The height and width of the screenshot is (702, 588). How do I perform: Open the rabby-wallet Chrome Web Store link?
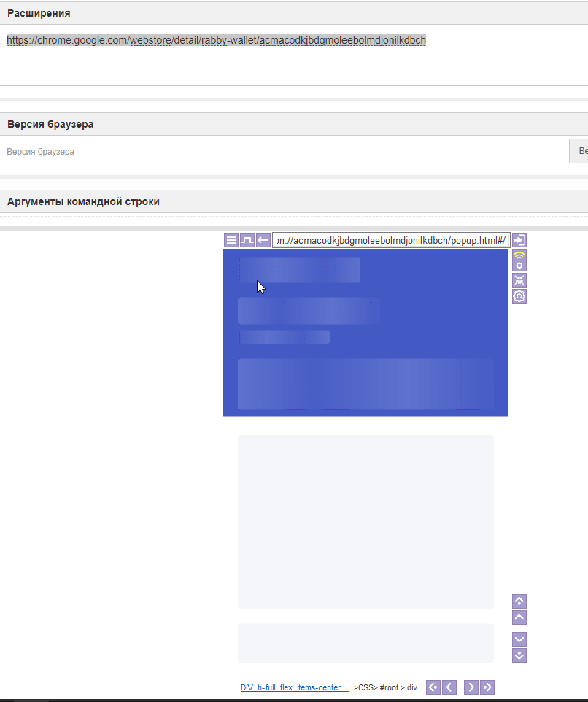pyautogui.click(x=216, y=41)
